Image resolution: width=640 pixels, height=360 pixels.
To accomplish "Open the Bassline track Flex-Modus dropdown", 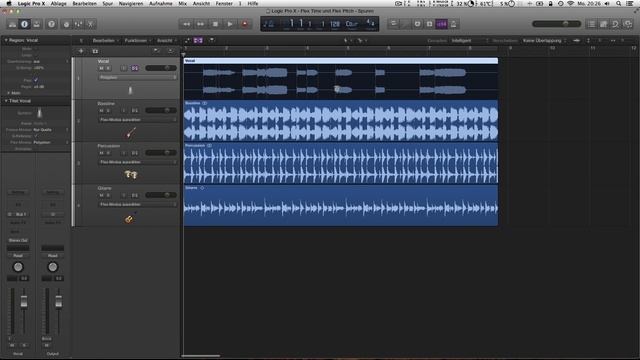I will 137,120.
